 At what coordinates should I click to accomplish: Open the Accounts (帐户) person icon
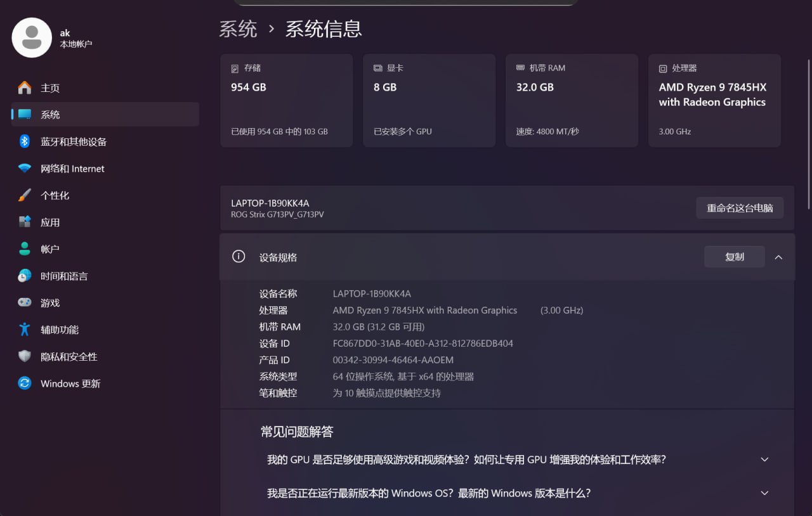coord(25,249)
